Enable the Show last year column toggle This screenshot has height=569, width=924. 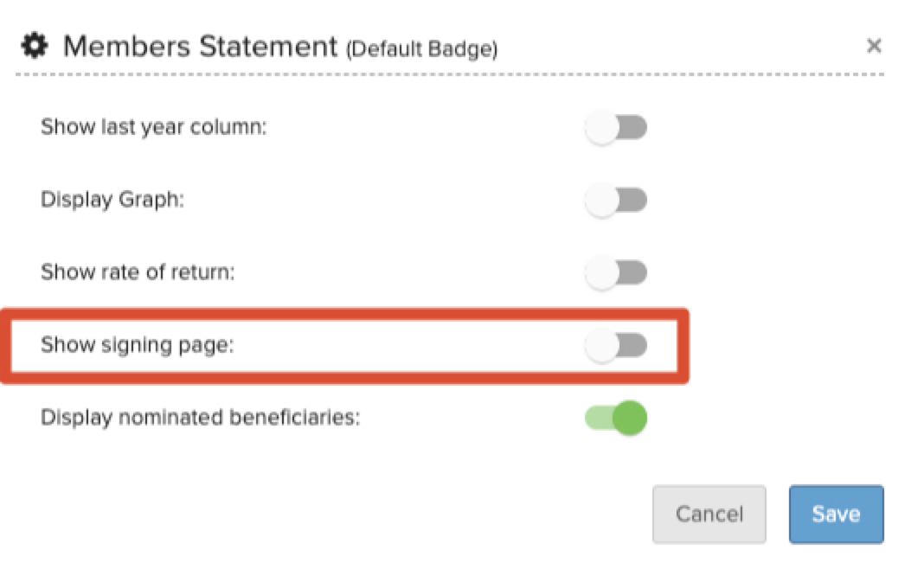616,129
